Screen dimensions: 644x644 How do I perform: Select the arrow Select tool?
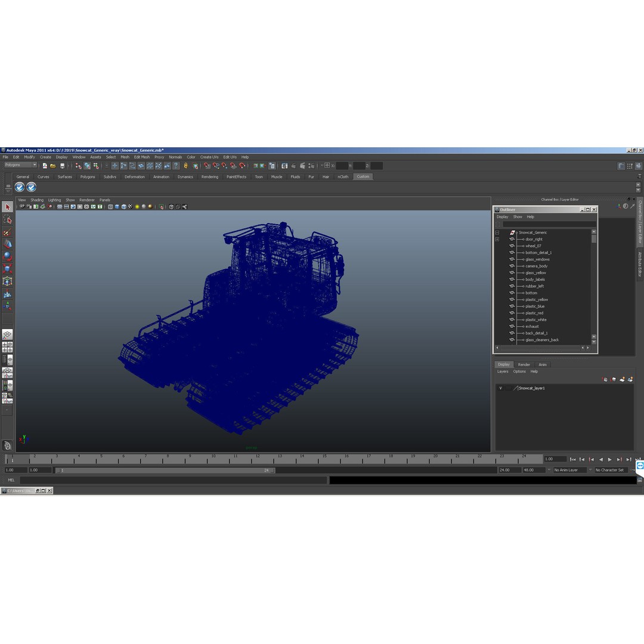coord(7,207)
